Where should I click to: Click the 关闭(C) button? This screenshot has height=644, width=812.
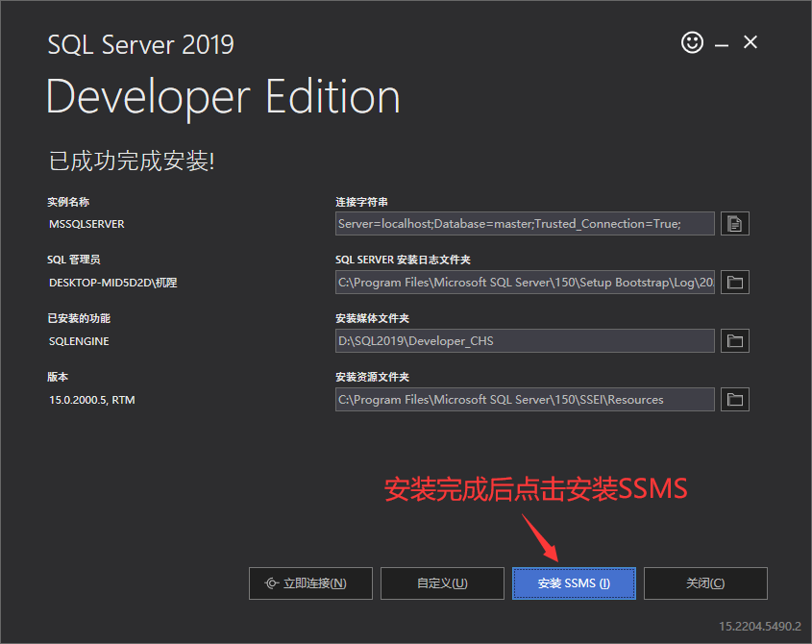705,583
